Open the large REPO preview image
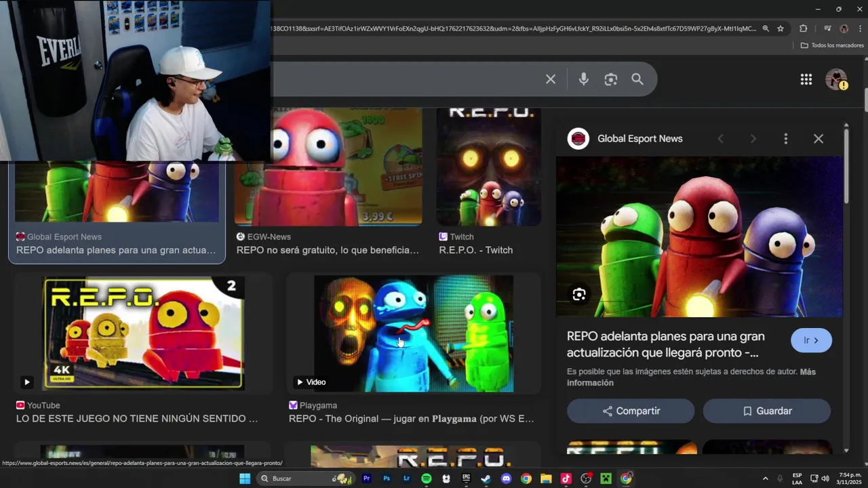 click(x=699, y=237)
